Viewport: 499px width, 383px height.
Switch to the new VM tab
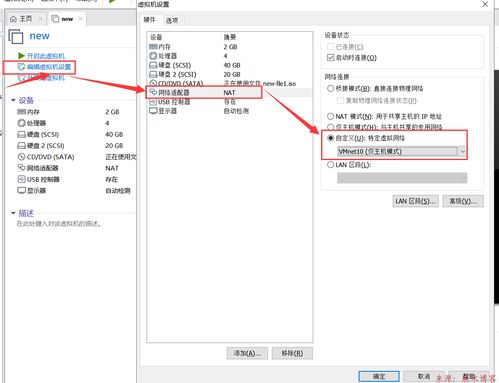point(67,19)
